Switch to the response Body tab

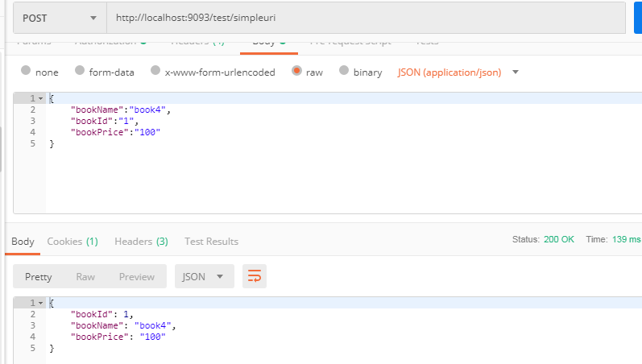23,241
